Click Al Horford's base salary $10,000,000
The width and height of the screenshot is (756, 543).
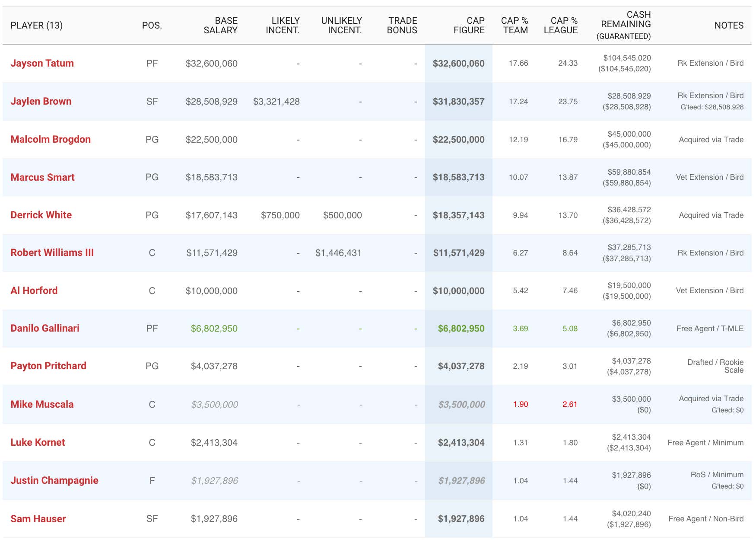coord(212,291)
